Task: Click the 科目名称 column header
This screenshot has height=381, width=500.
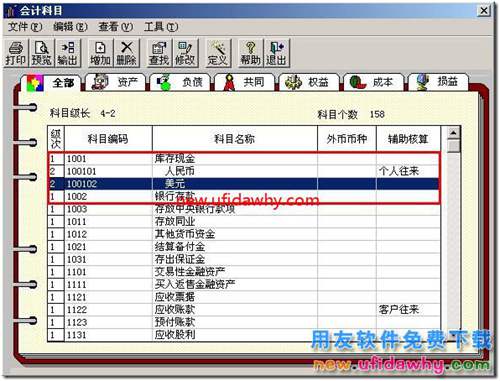Action: [235, 139]
